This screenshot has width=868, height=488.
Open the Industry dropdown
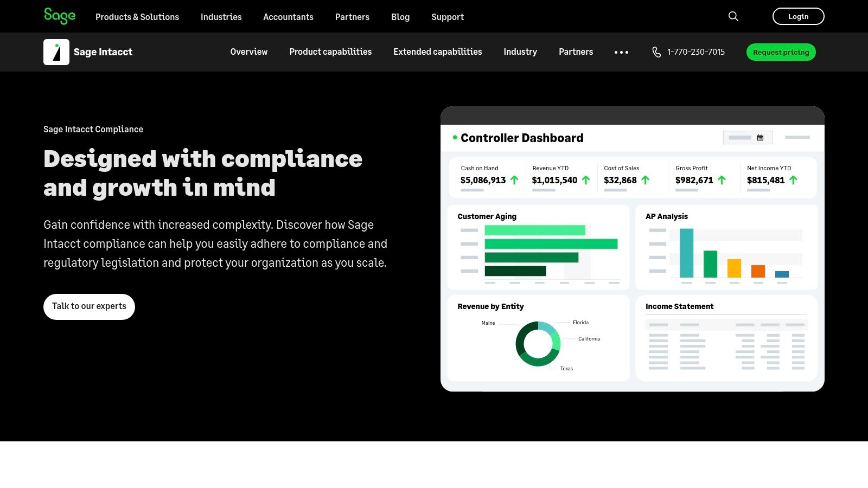pos(520,52)
